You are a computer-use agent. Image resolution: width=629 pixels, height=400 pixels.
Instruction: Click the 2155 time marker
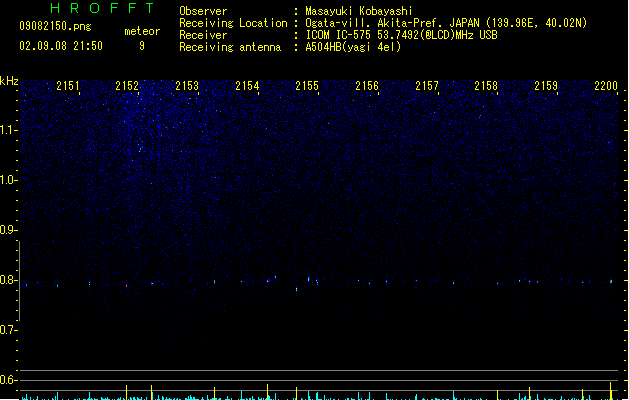[307, 86]
